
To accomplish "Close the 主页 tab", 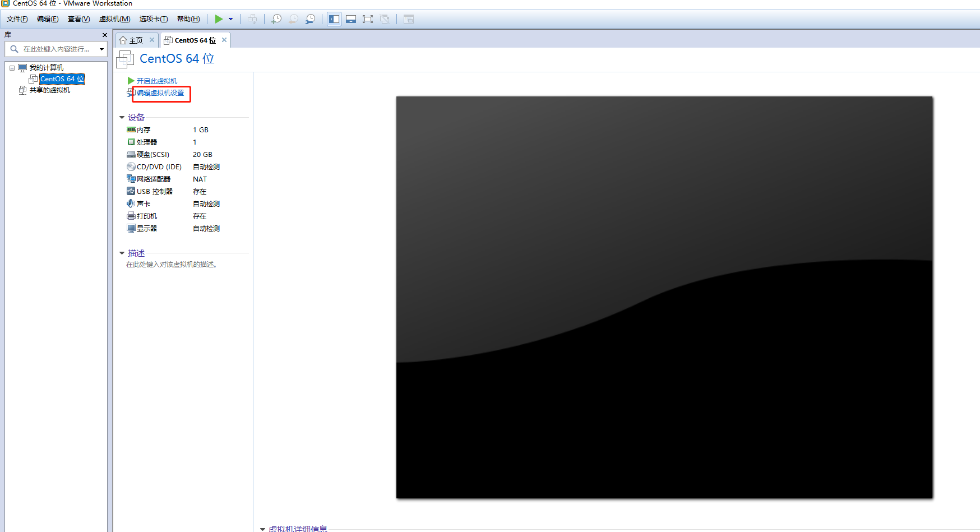I will 151,40.
